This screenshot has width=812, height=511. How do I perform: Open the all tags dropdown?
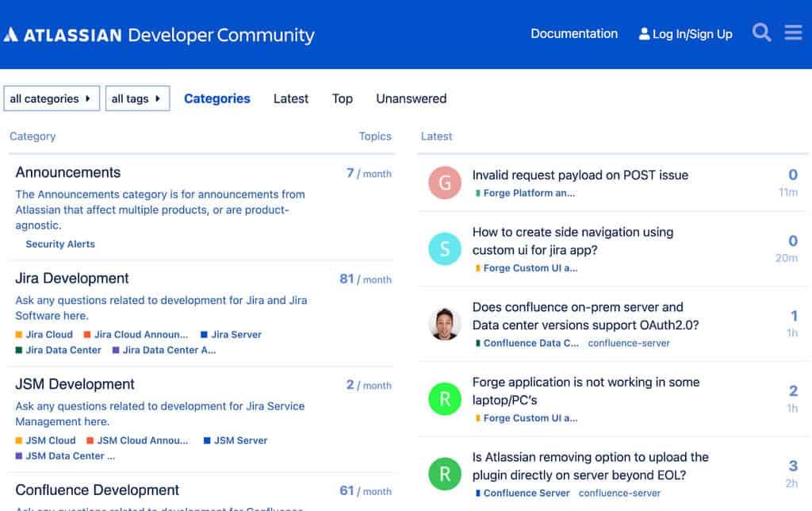click(137, 98)
